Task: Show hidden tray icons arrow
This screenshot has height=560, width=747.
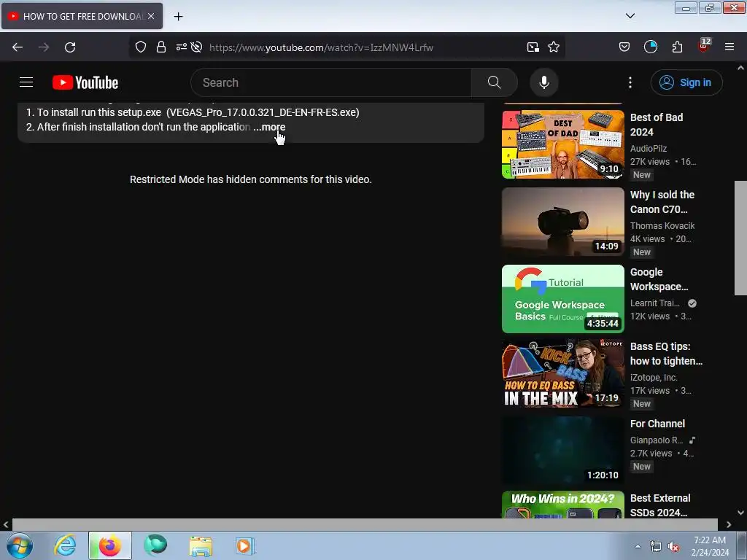Action: 638,546
